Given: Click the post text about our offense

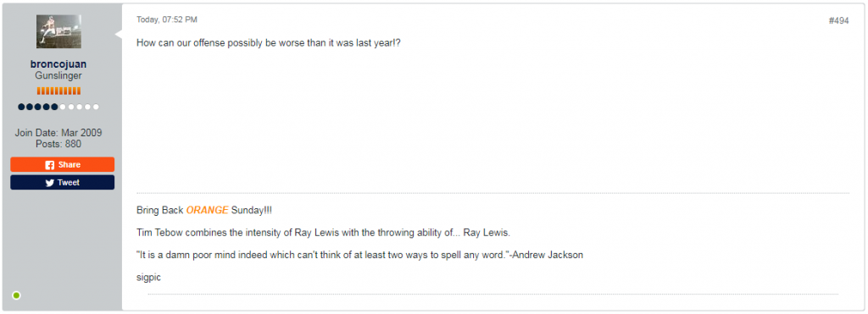Looking at the screenshot, I should coord(269,43).
